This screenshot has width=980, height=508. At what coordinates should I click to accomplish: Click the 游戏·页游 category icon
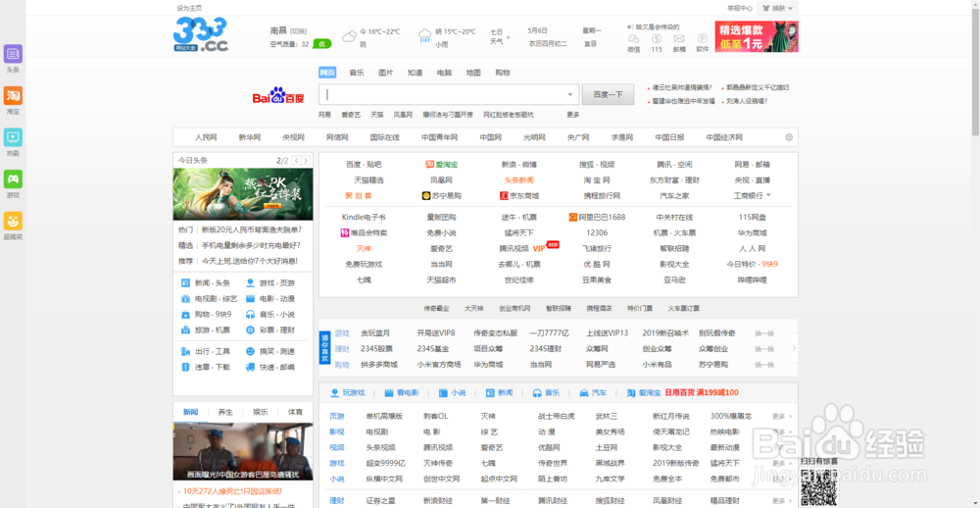click(x=250, y=282)
